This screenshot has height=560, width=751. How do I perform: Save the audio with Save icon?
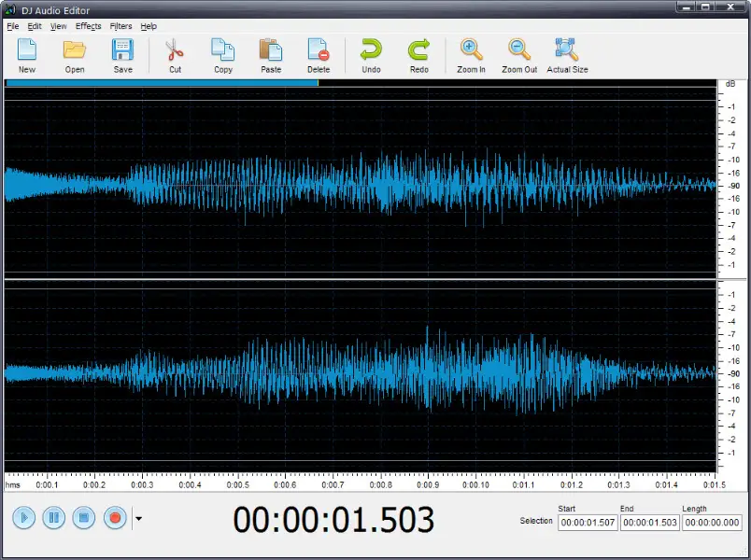click(122, 55)
